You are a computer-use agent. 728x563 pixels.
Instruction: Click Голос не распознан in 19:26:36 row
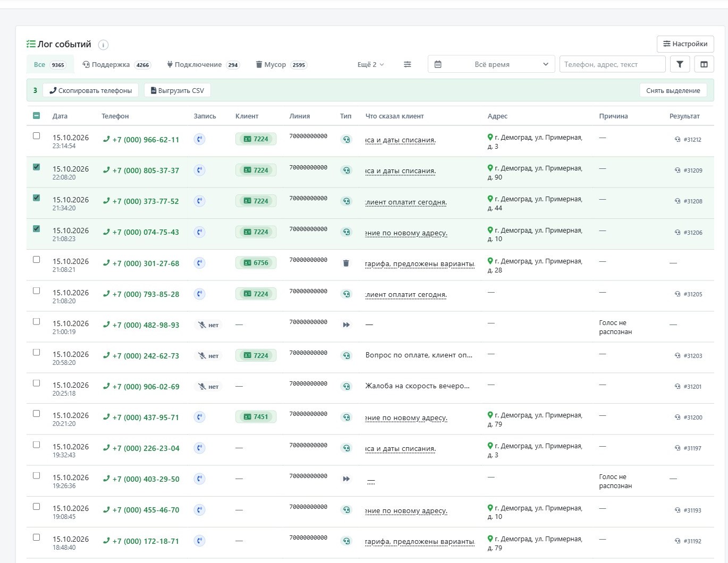[615, 481]
